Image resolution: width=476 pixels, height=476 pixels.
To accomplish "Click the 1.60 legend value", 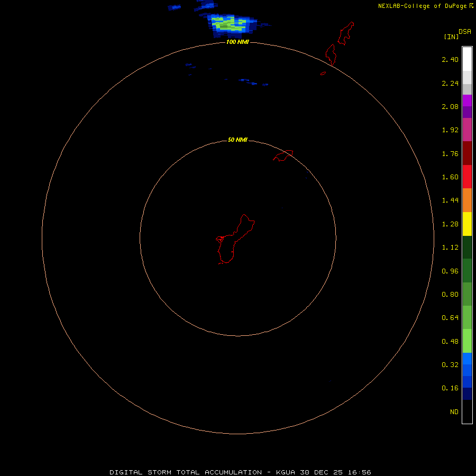I will click(450, 177).
